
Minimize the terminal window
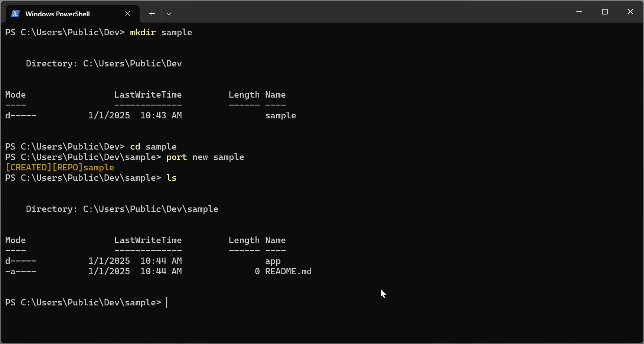coord(579,12)
